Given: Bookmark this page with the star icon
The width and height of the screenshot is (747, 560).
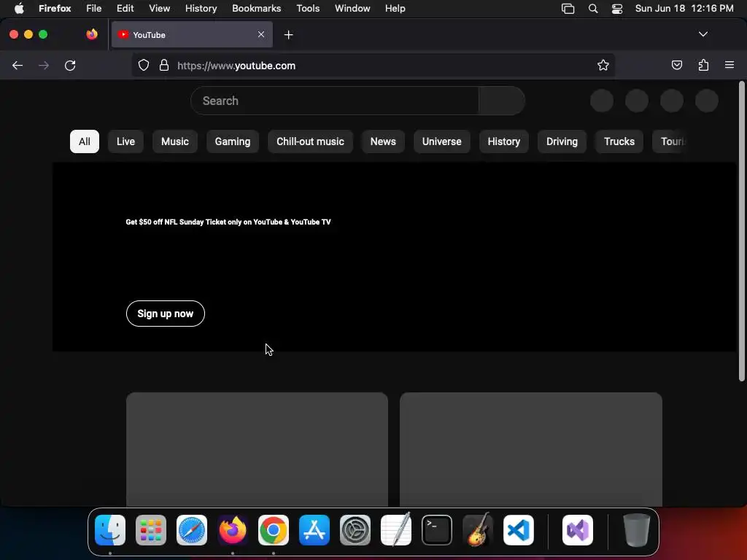Looking at the screenshot, I should coord(603,65).
